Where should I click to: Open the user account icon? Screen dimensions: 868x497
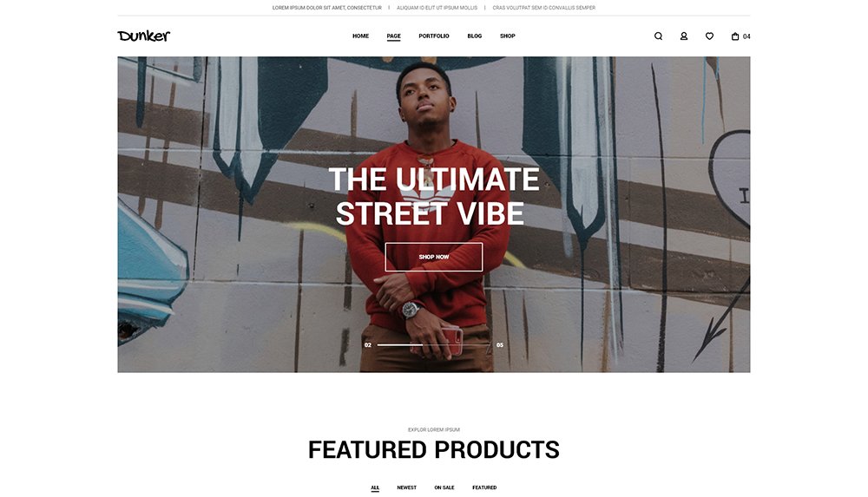pyautogui.click(x=684, y=36)
